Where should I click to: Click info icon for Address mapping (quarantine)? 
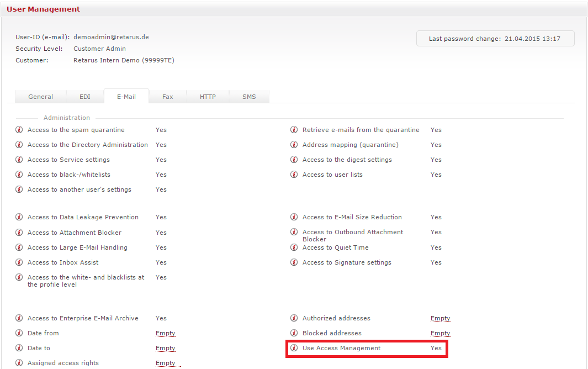point(294,145)
